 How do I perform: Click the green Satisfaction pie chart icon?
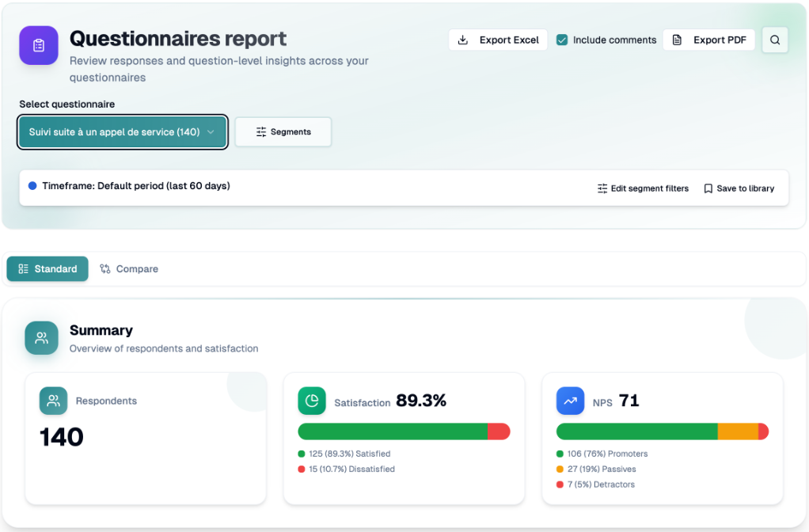[x=312, y=401]
